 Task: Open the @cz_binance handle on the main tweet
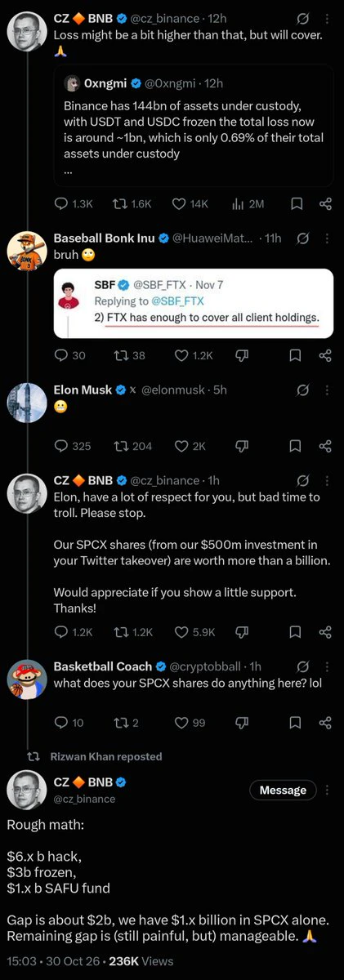(x=84, y=798)
